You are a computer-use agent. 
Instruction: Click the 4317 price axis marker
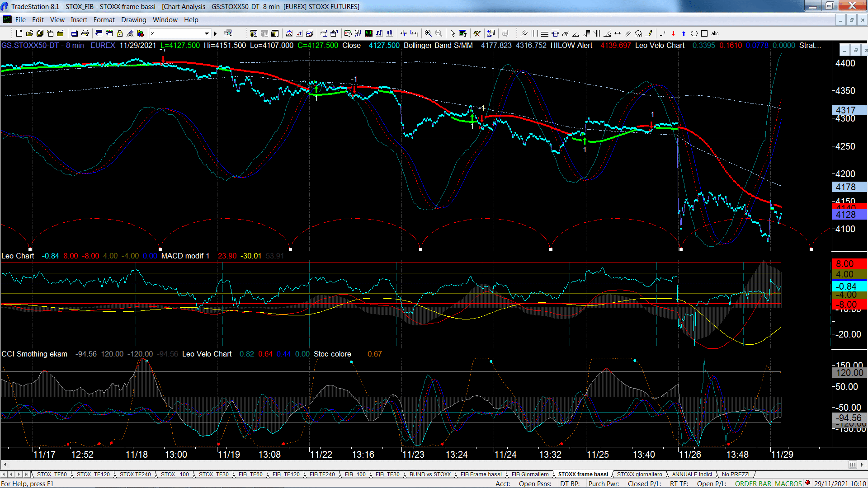(x=849, y=110)
